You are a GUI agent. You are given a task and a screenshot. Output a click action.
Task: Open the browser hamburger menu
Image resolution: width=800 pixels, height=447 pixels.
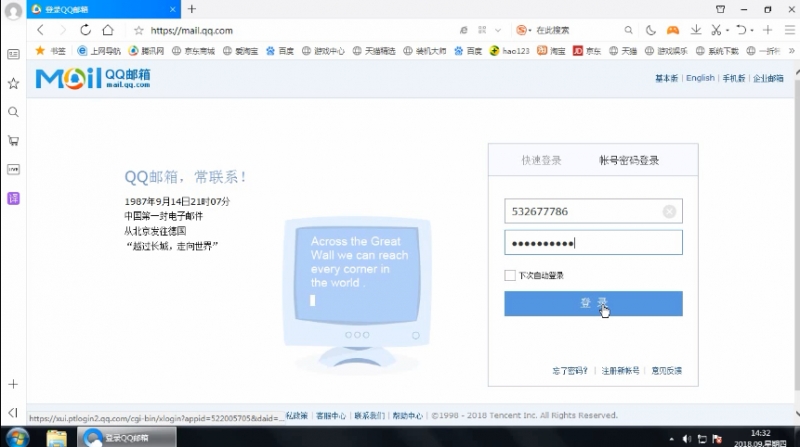789,30
